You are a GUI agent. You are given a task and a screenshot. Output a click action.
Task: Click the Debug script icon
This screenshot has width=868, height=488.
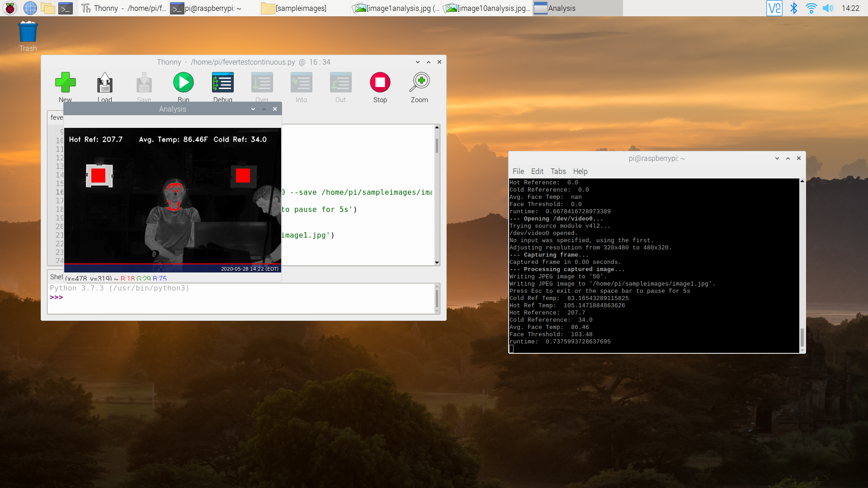click(222, 83)
